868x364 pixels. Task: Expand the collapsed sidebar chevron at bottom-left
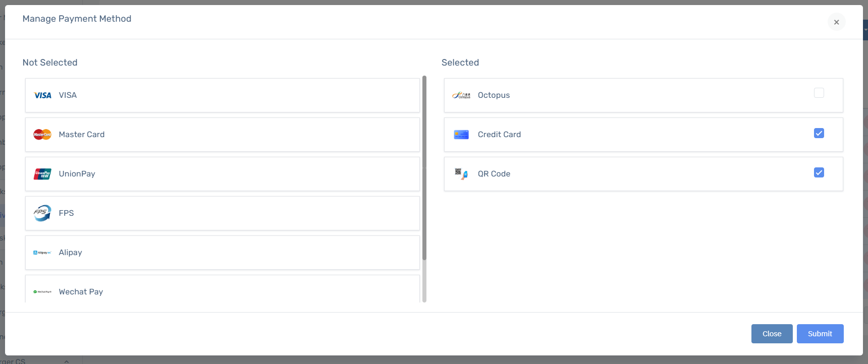click(x=67, y=361)
